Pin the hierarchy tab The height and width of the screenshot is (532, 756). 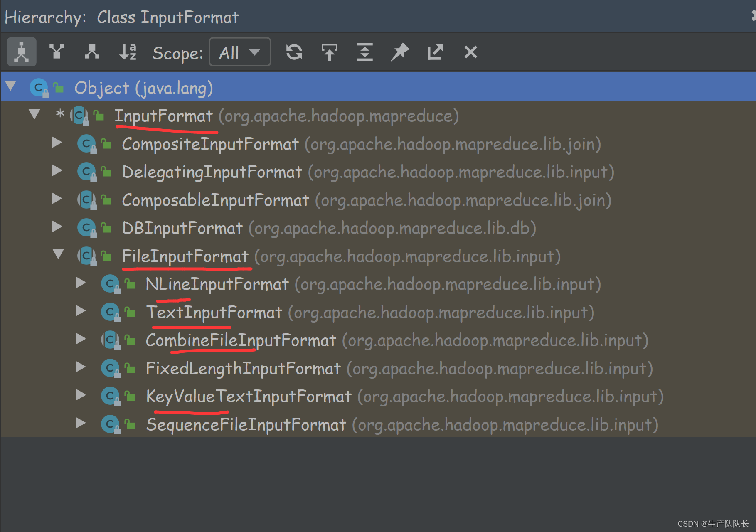[400, 52]
